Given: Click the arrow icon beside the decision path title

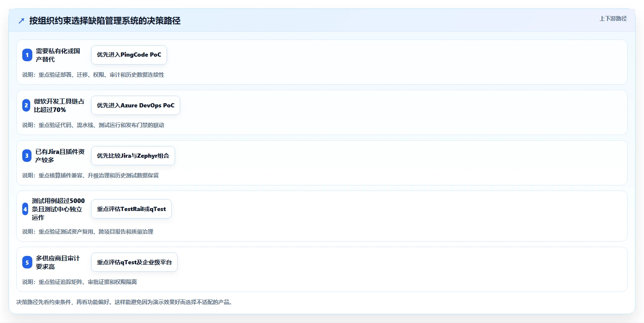Looking at the screenshot, I should coord(21,21).
